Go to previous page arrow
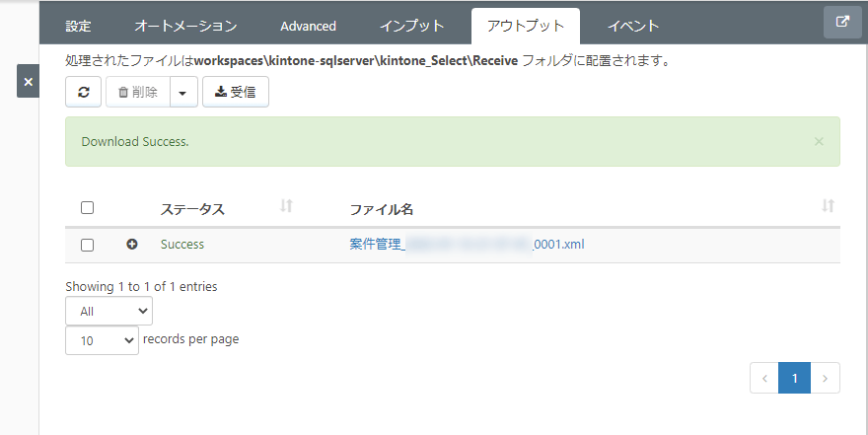This screenshot has height=435, width=868. [x=764, y=378]
